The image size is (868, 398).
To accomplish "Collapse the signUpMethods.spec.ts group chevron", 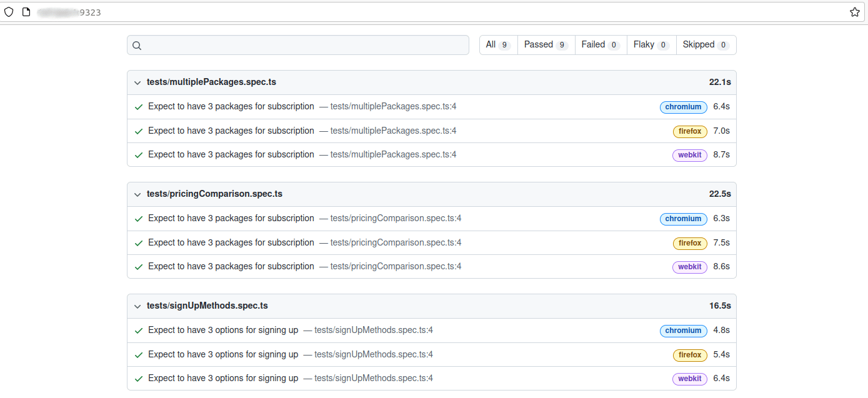I will [137, 306].
